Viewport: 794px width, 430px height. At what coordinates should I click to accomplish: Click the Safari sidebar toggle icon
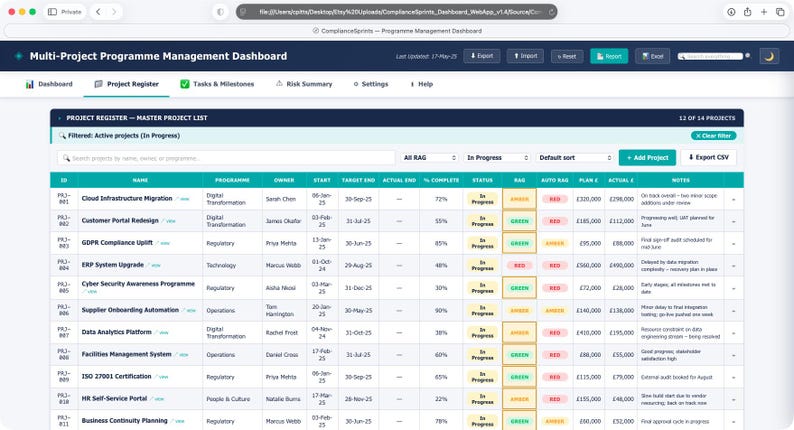(x=52, y=12)
